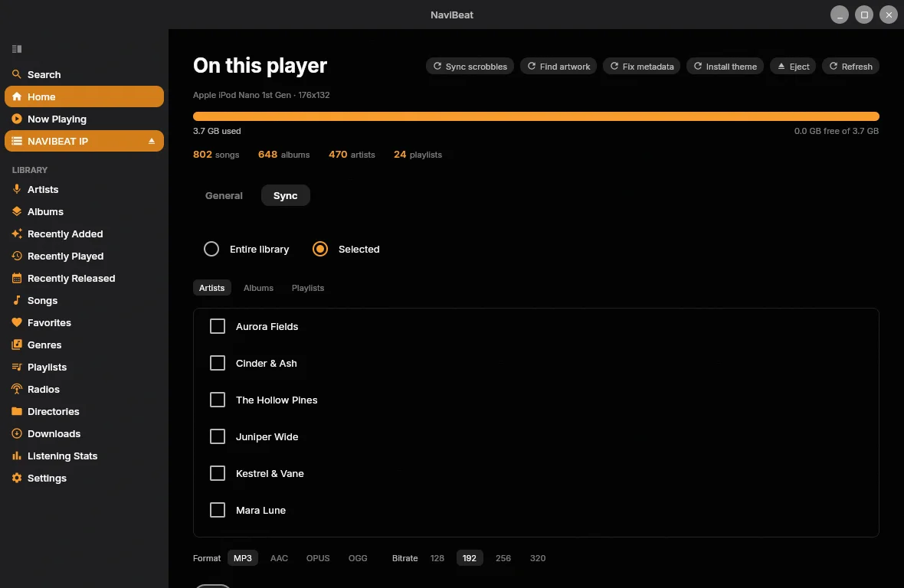This screenshot has width=904, height=588.
Task: Set bitrate to 192
Action: (x=470, y=558)
